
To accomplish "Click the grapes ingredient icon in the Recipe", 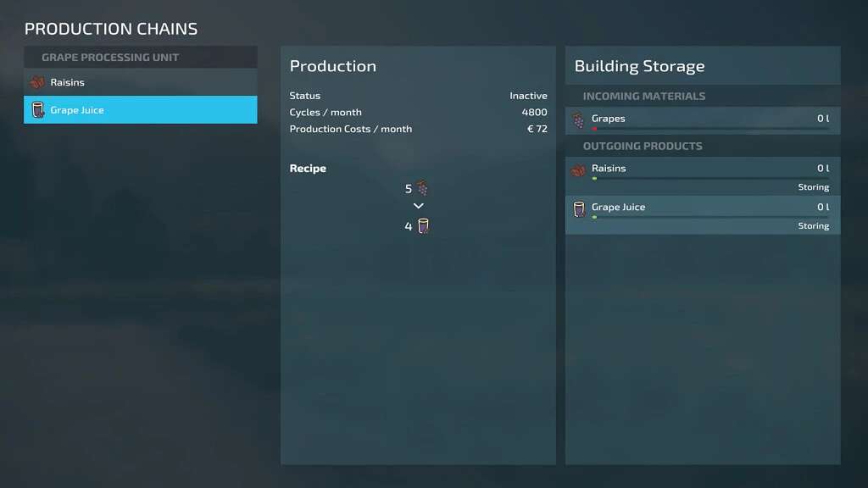I will click(423, 189).
